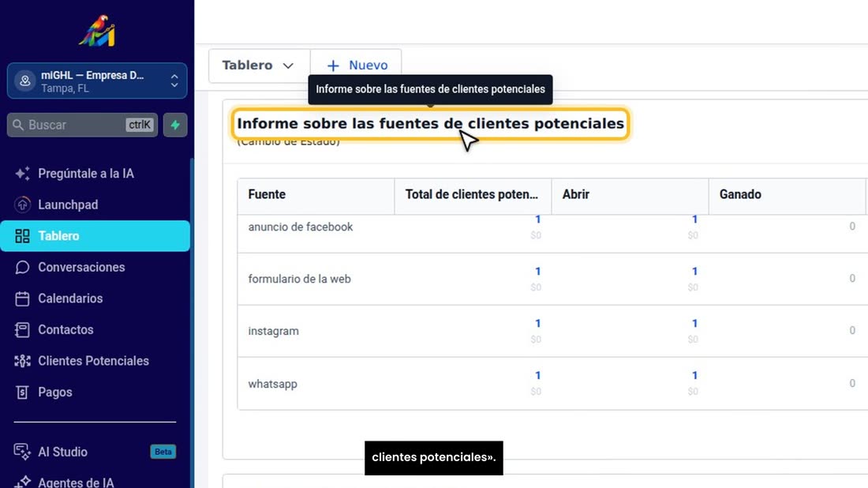The image size is (868, 488).
Task: Open Clientes Potenciales in the sidebar
Action: [95, 361]
